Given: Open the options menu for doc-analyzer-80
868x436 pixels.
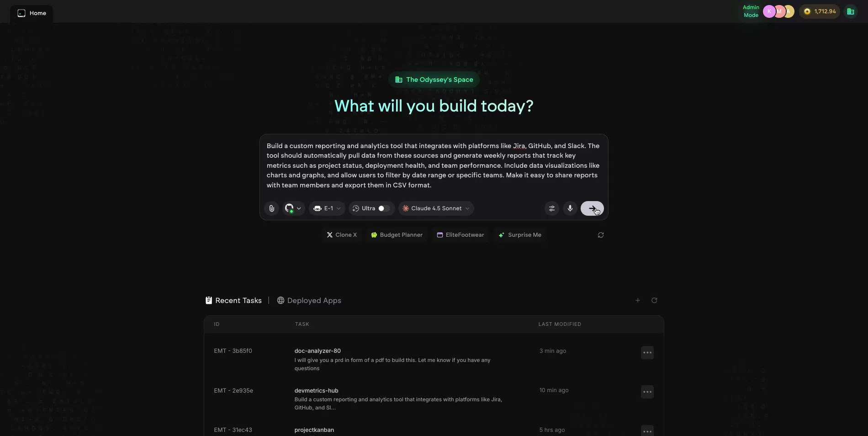Looking at the screenshot, I should [647, 352].
